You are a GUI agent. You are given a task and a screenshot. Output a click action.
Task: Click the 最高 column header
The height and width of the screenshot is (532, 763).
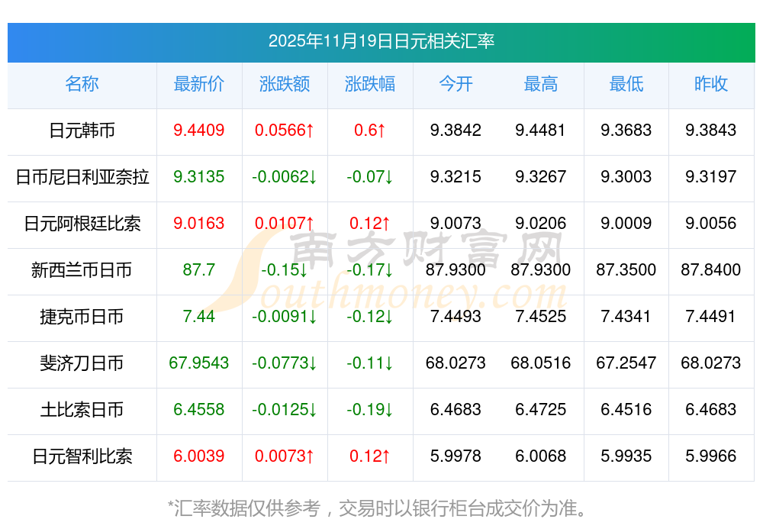pos(540,84)
